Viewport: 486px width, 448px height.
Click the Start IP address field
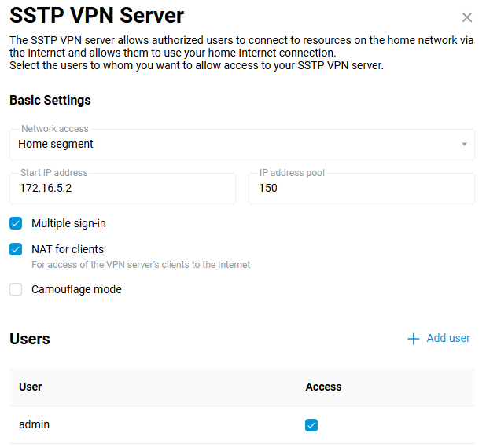click(x=123, y=189)
